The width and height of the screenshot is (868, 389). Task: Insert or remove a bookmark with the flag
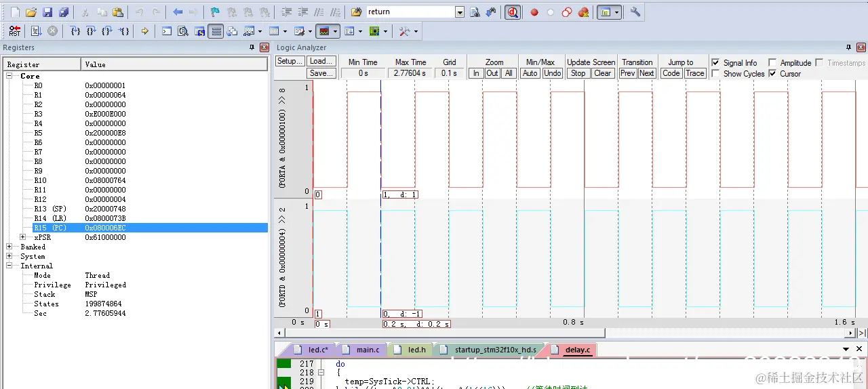(215, 12)
